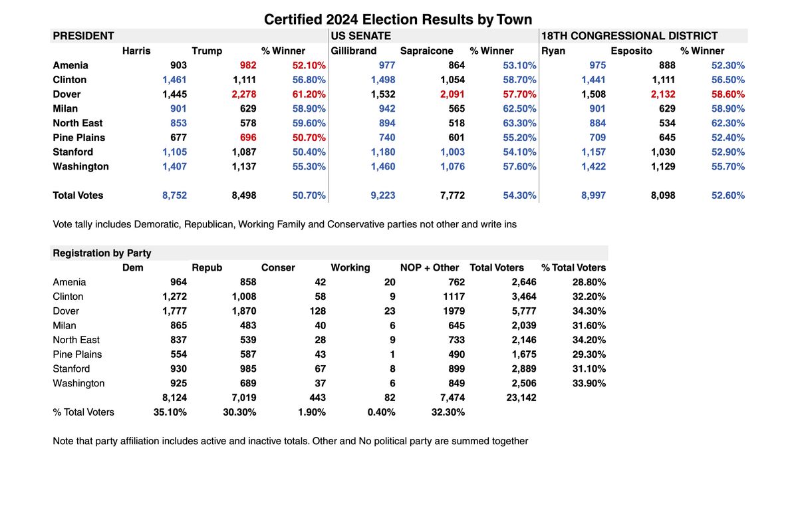Select the Conser column header
This screenshot has width=798, height=532.
click(x=278, y=267)
